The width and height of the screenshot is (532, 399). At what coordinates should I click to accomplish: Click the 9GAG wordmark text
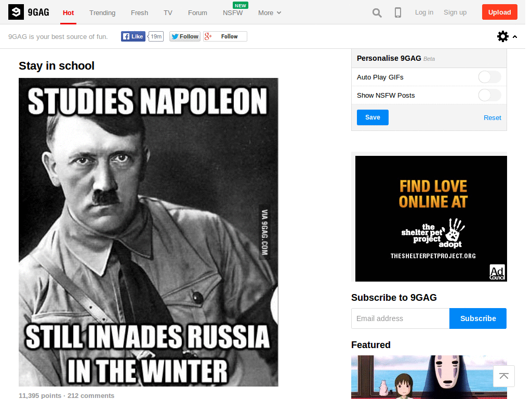[38, 12]
